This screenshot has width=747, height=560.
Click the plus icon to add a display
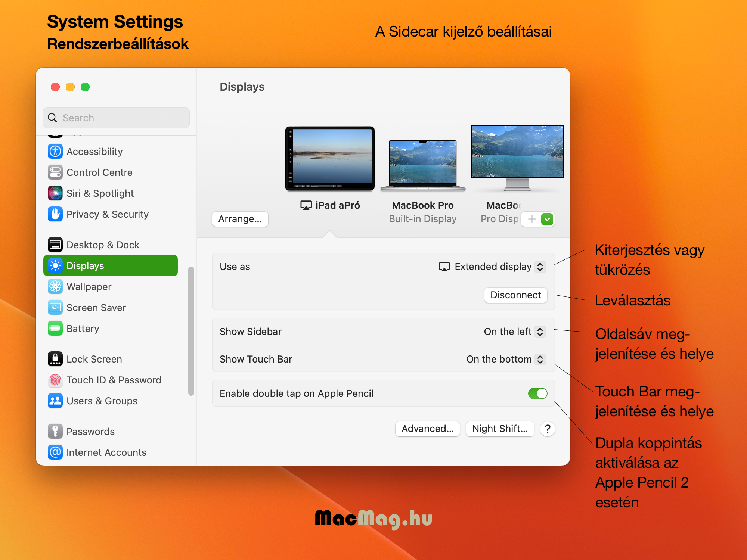532,219
